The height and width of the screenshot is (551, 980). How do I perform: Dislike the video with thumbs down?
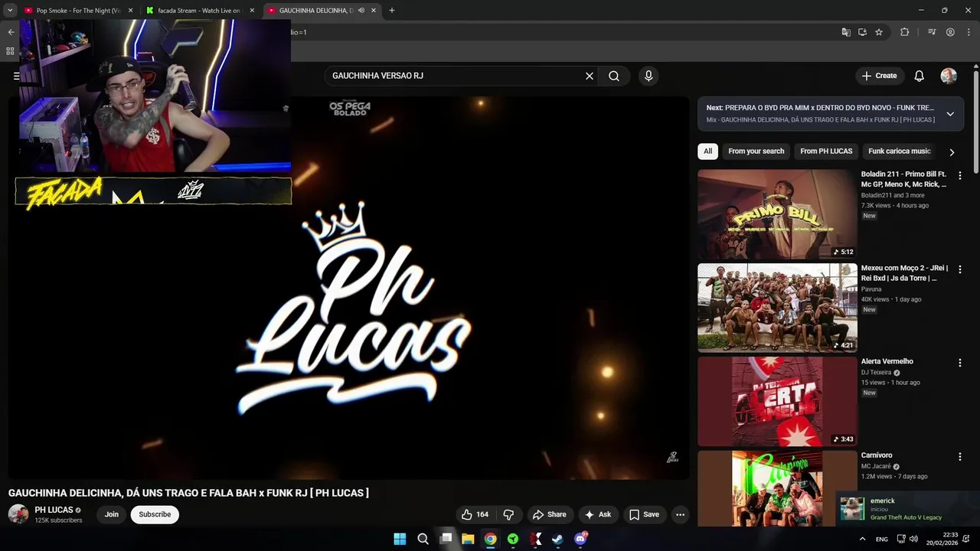point(508,514)
